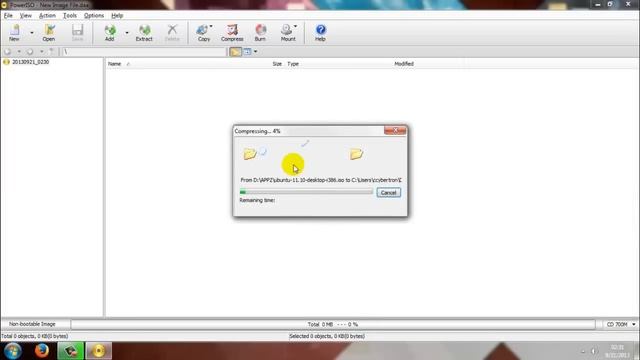Click the Back navigation icon
640x360 pixels.
click(8, 52)
